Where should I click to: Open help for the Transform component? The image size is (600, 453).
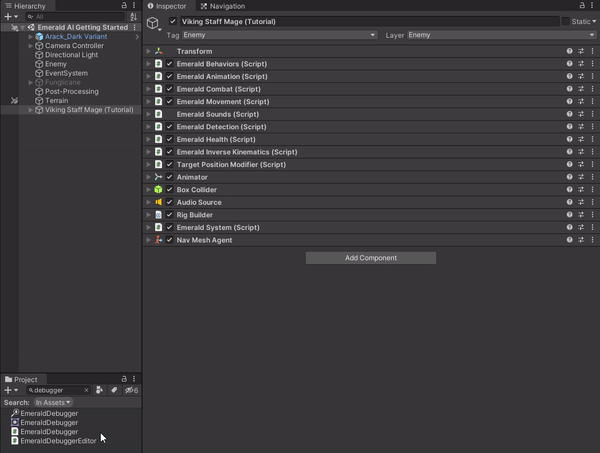[x=570, y=51]
